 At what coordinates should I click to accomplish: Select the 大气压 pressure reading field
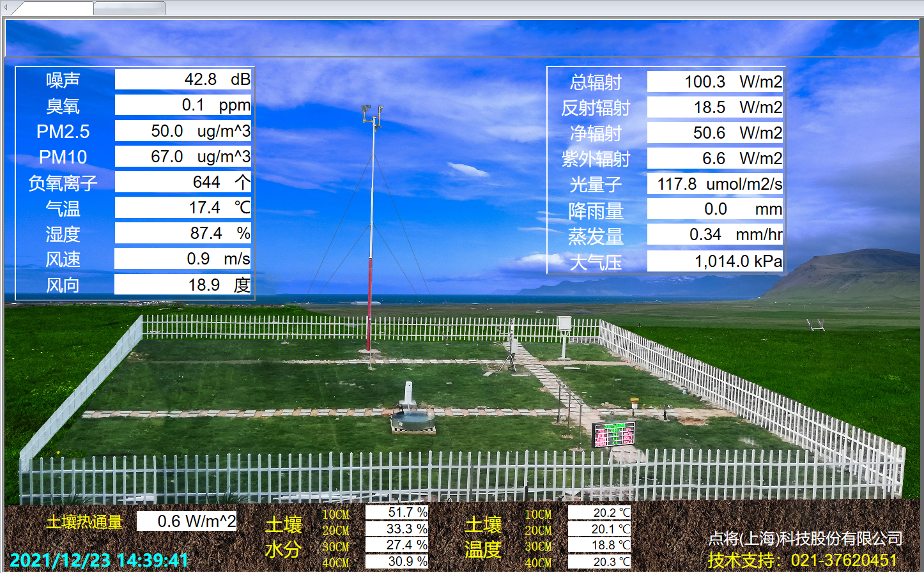pos(714,261)
